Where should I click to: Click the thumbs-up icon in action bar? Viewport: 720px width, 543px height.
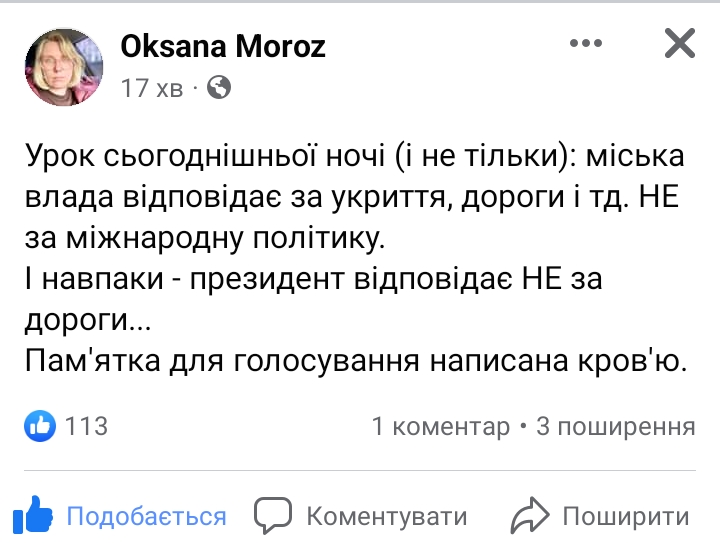[35, 516]
